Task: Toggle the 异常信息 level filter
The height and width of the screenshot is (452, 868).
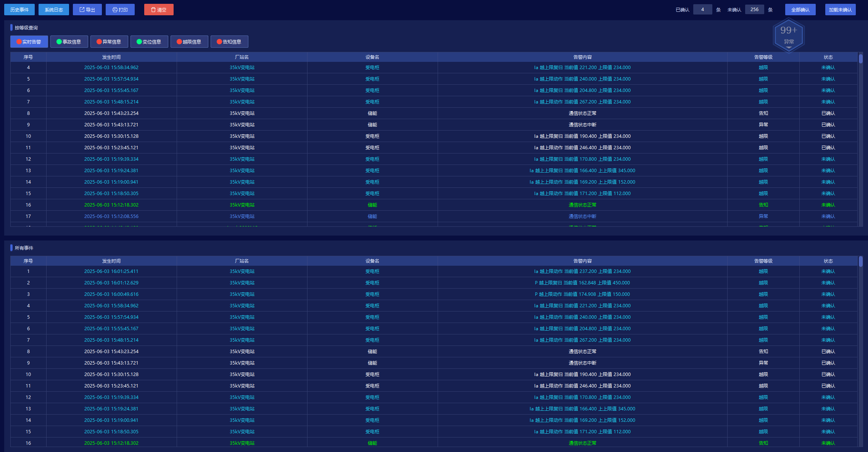Action: pyautogui.click(x=109, y=42)
